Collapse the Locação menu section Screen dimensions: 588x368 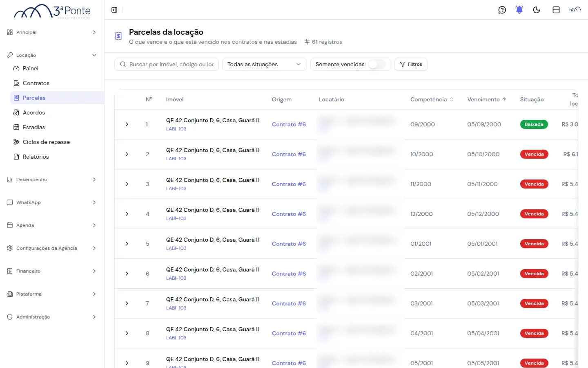(x=52, y=55)
